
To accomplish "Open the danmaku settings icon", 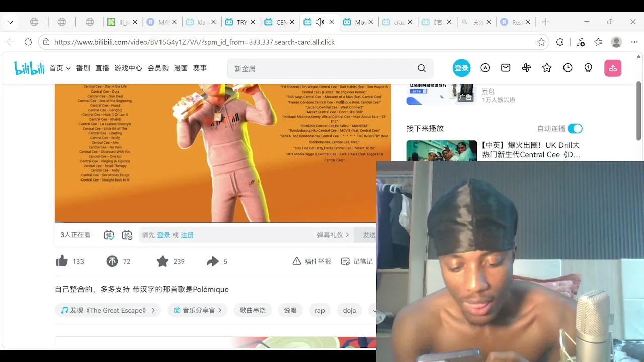I will tap(127, 235).
